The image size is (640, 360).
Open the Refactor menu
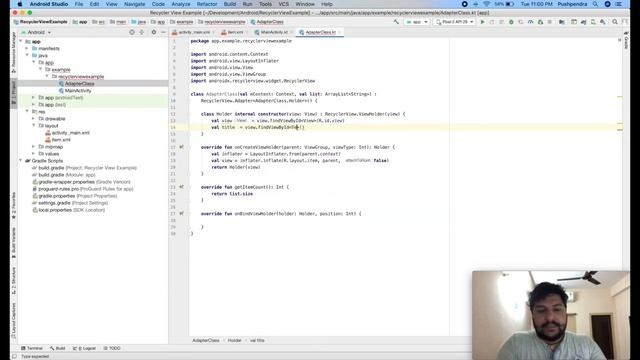coord(207,4)
